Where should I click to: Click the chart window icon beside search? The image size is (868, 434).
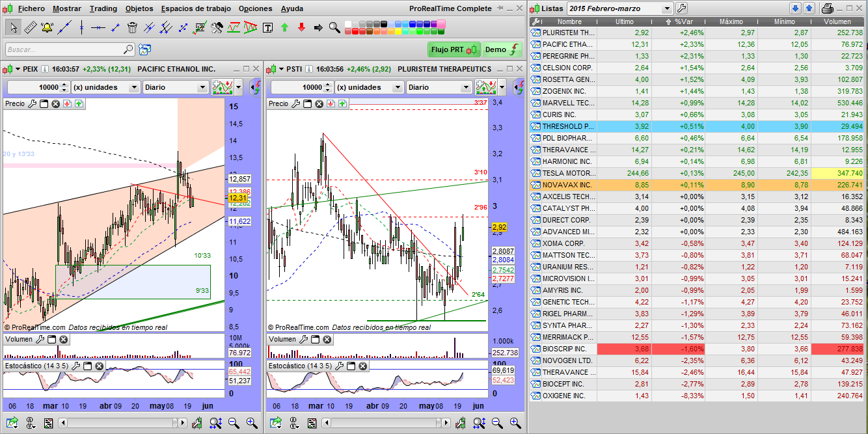pos(144,49)
